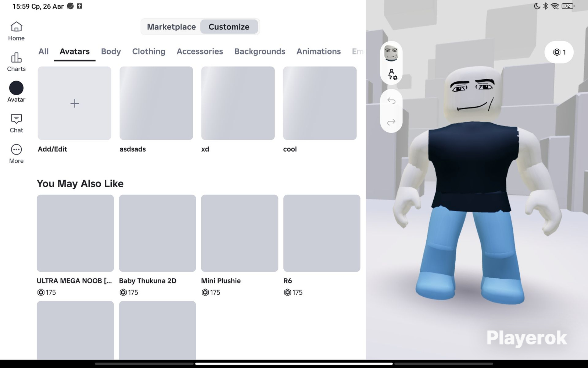Click the asdsads avatar name
The image size is (588, 368).
[x=133, y=149]
